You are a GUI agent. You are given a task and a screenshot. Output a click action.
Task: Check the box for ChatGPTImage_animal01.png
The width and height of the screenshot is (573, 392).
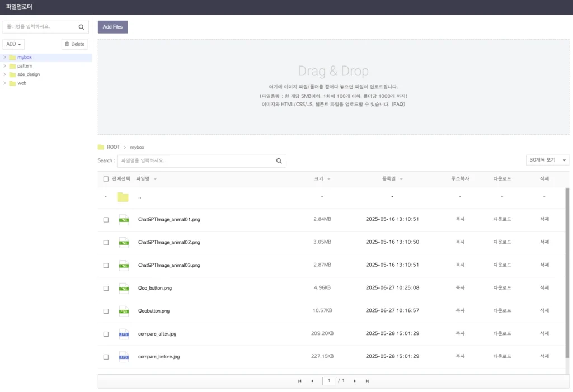[106, 220]
